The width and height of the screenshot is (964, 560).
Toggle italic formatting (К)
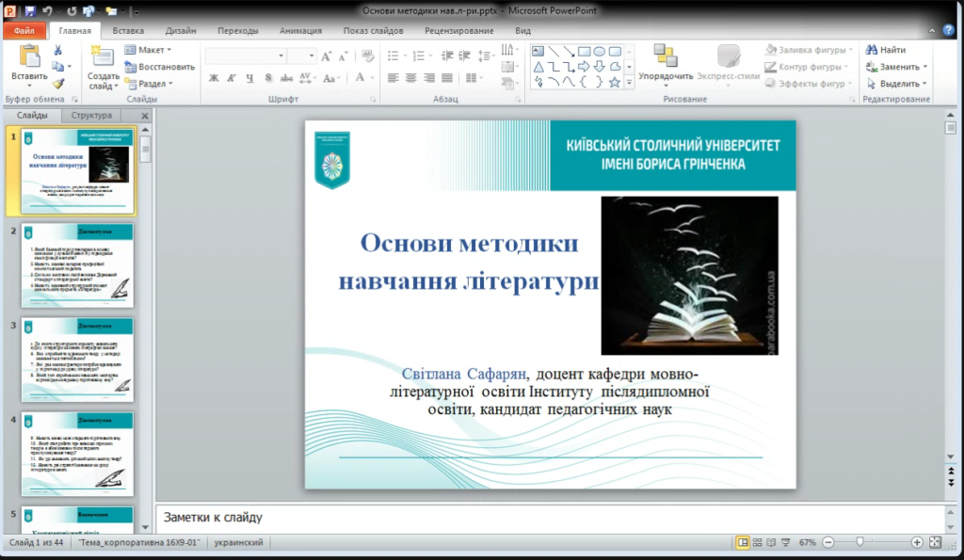coord(232,78)
